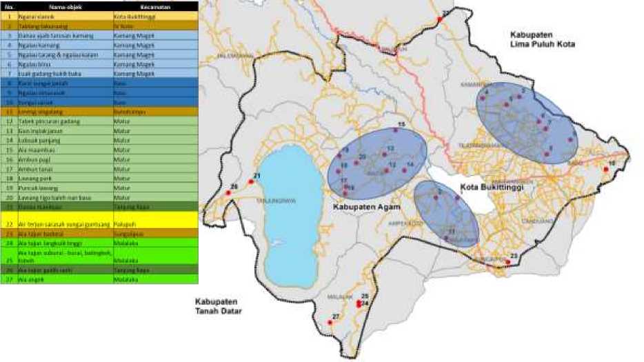
Task: Click the red marker labeled 21
Action: (252, 182)
